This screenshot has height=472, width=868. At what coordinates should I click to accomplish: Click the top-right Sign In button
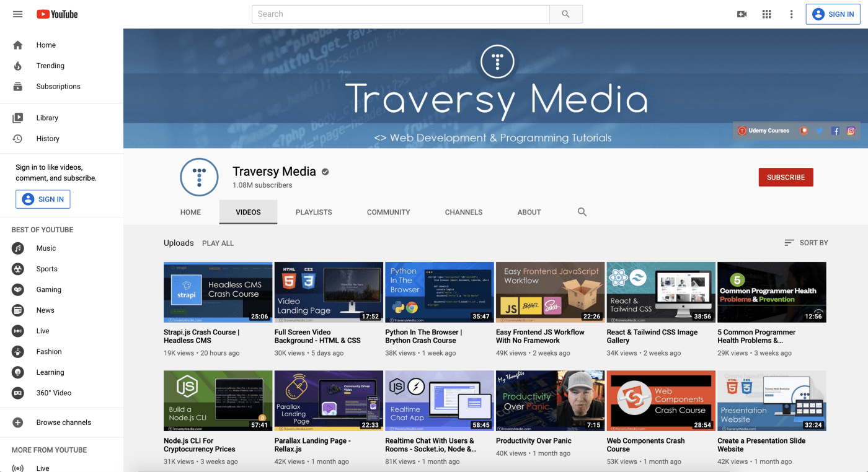pyautogui.click(x=833, y=14)
